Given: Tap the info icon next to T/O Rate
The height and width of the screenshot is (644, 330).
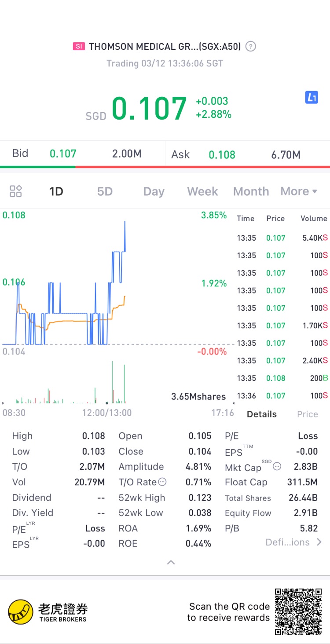Looking at the screenshot, I should pos(162,482).
